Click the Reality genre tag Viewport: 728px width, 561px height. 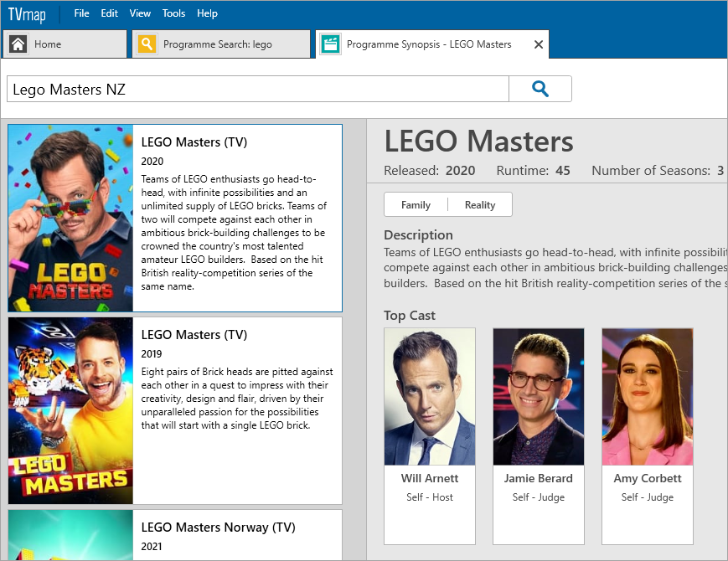point(479,204)
